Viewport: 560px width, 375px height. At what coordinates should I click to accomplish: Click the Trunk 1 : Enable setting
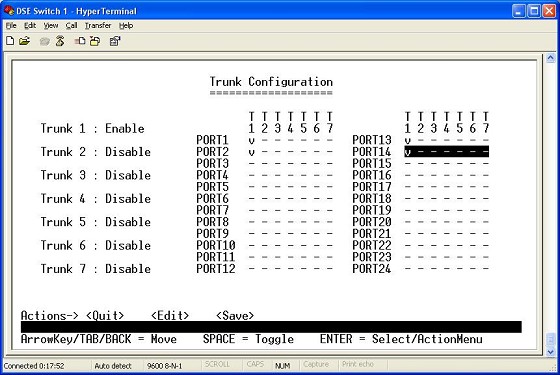92,129
